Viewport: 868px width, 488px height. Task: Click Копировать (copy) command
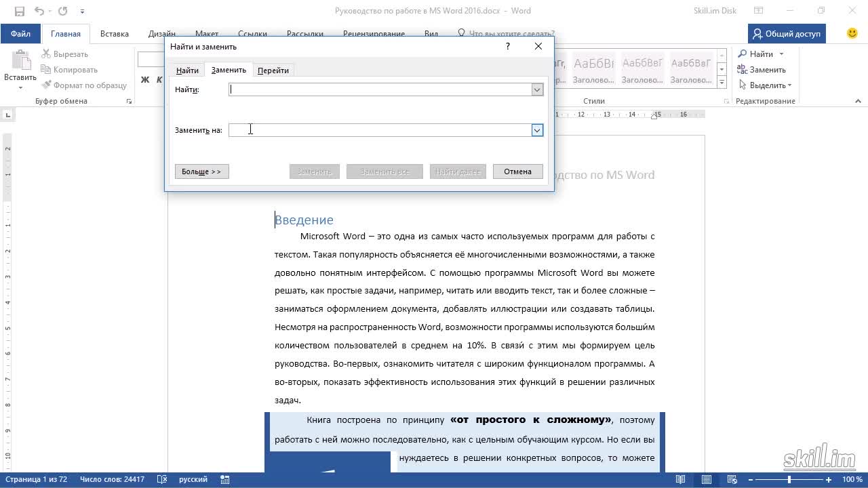pyautogui.click(x=69, y=70)
